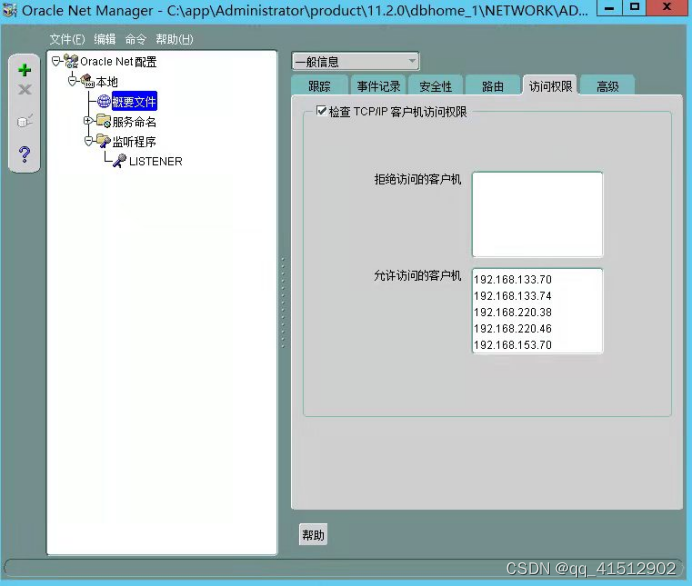Click the 服务命名 folder icon
Image resolution: width=692 pixels, height=587 pixels.
pos(104,120)
